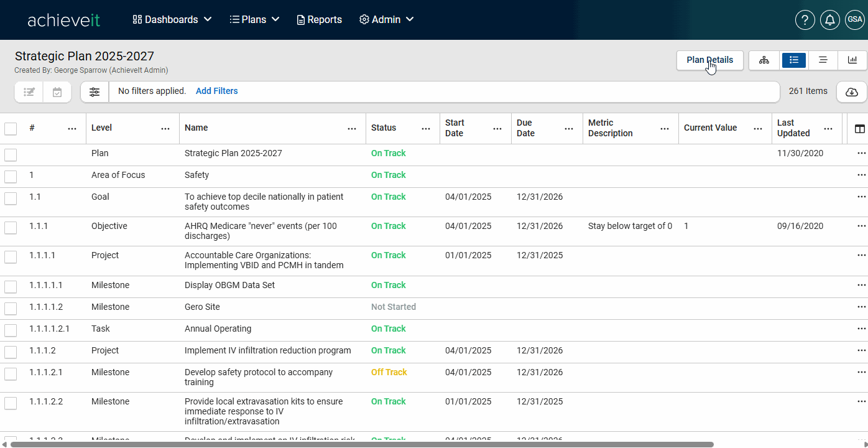
Task: Click the calendar check update icon
Action: pyautogui.click(x=57, y=91)
